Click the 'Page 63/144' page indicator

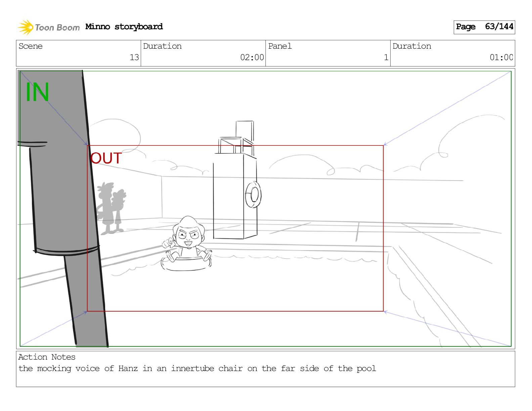click(484, 27)
